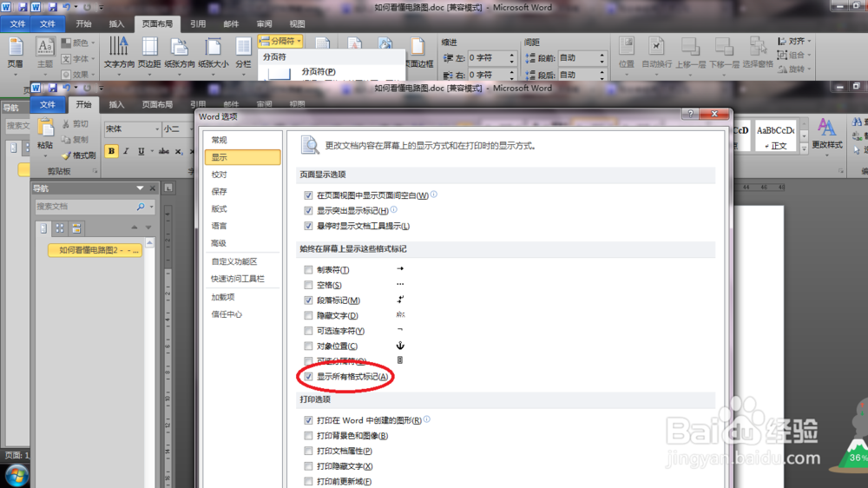
Task: Toggle Underline formatting button
Action: coord(141,151)
